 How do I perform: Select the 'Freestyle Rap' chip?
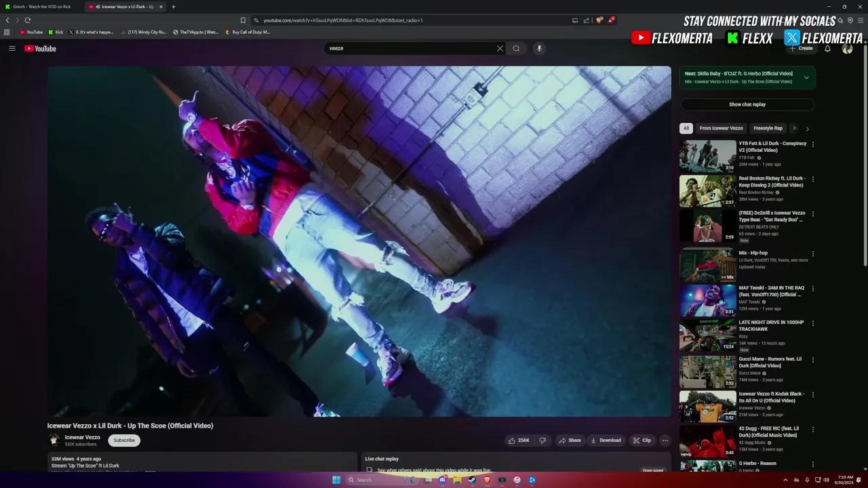[x=768, y=128]
